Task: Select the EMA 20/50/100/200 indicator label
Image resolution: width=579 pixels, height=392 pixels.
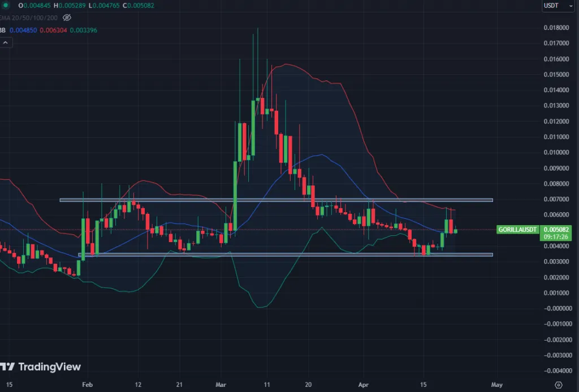Action: (29, 18)
